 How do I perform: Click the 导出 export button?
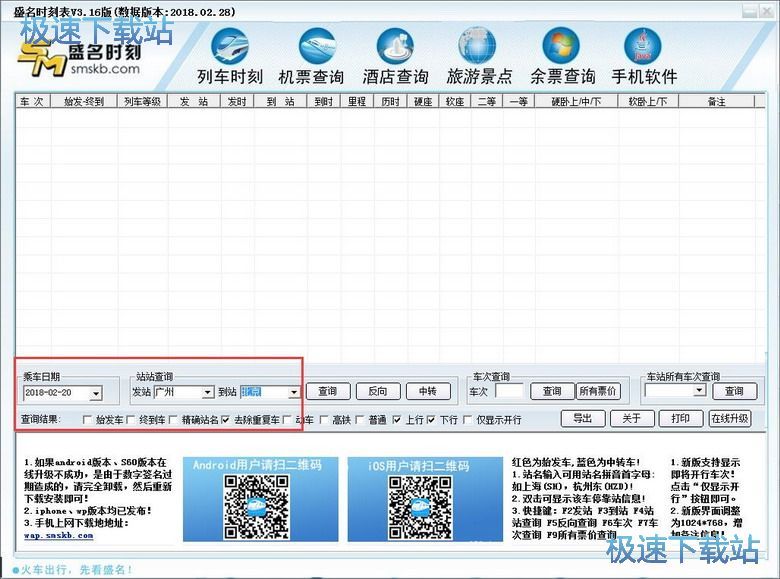(583, 418)
